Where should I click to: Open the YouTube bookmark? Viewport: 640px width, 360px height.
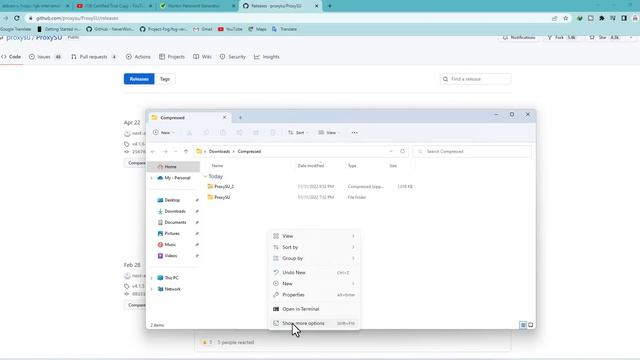point(230,29)
